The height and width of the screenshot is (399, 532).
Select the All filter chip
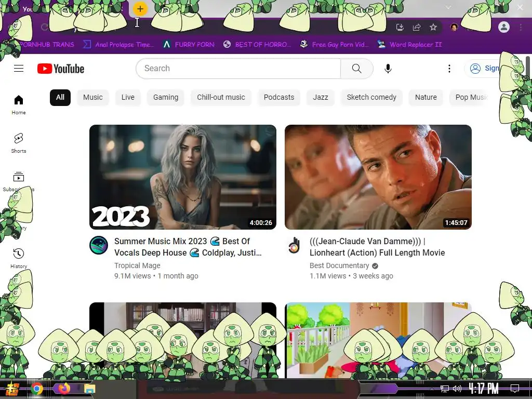60,97
